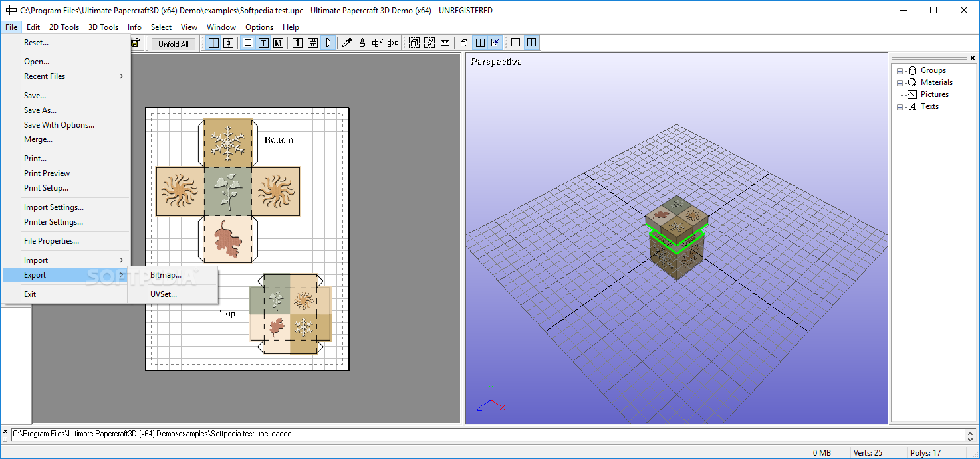Open the Help menu
Viewport: 980px width, 459px height.
coord(291,27)
